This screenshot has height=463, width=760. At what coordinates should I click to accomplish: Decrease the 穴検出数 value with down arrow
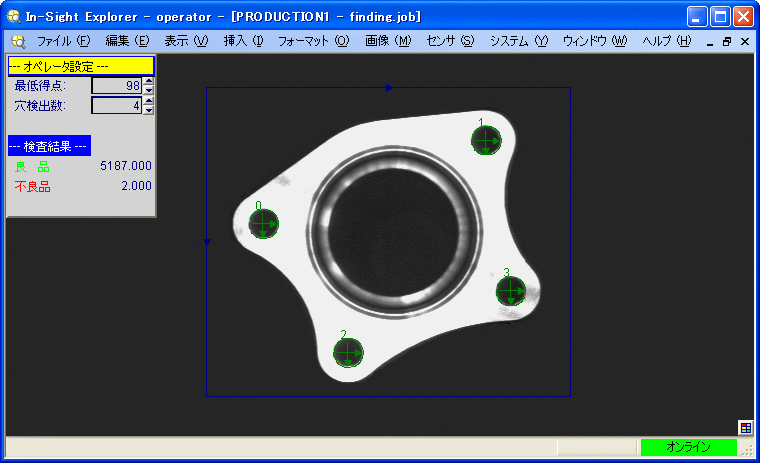pyautogui.click(x=149, y=109)
